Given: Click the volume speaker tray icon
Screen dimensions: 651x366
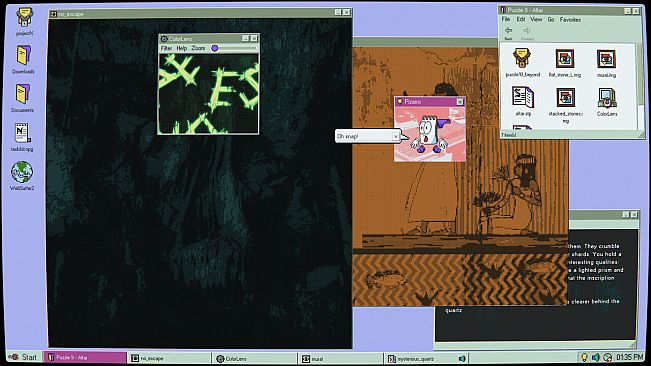Looking at the screenshot, I should 596,357.
